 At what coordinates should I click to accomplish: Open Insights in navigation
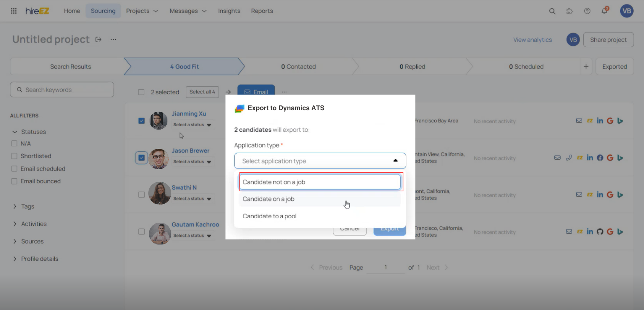pyautogui.click(x=229, y=11)
